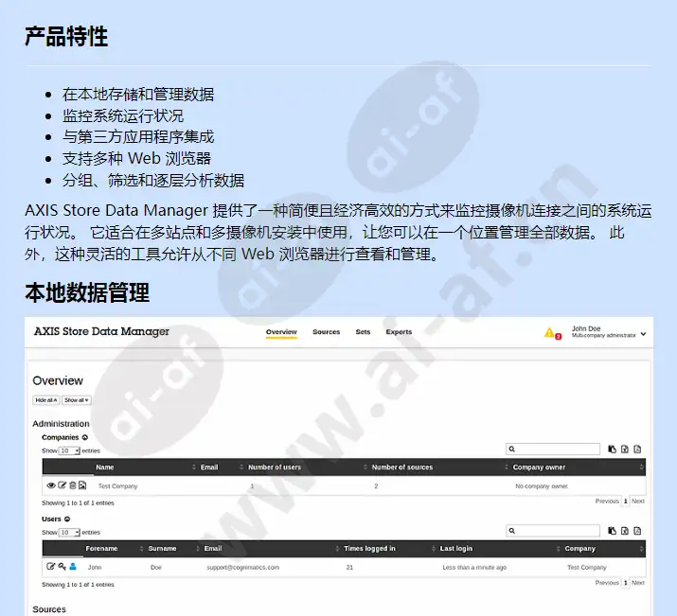This screenshot has width=677, height=616.
Task: Click the AXIS Store Data Manager logo
Action: (x=101, y=331)
